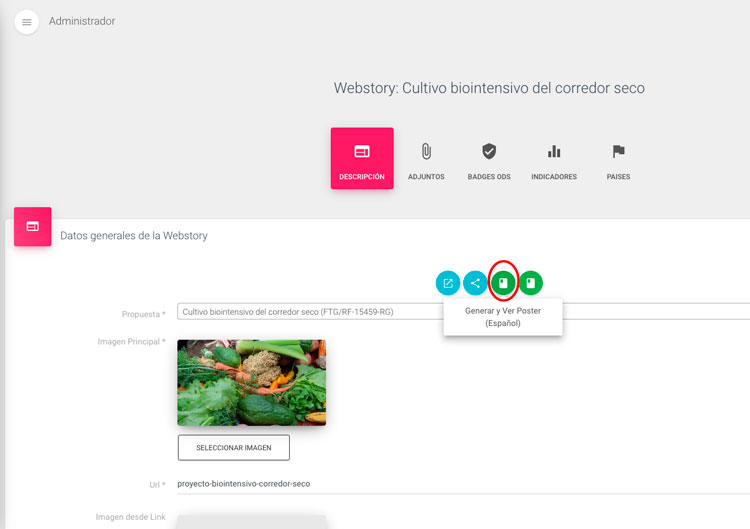The height and width of the screenshot is (529, 750).
Task: Click the Url field proyecto-biointensivo-corredor-seco
Action: [463, 484]
